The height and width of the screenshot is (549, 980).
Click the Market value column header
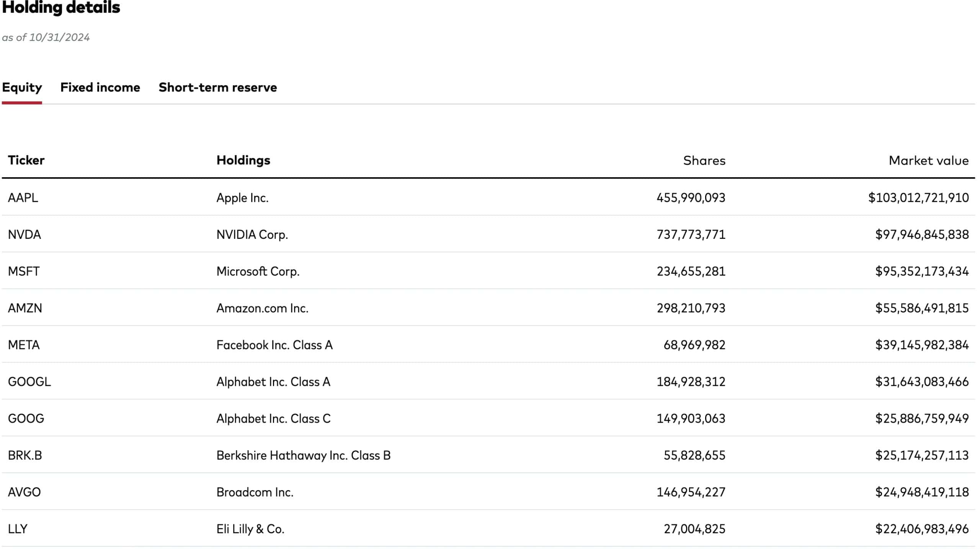click(x=928, y=160)
